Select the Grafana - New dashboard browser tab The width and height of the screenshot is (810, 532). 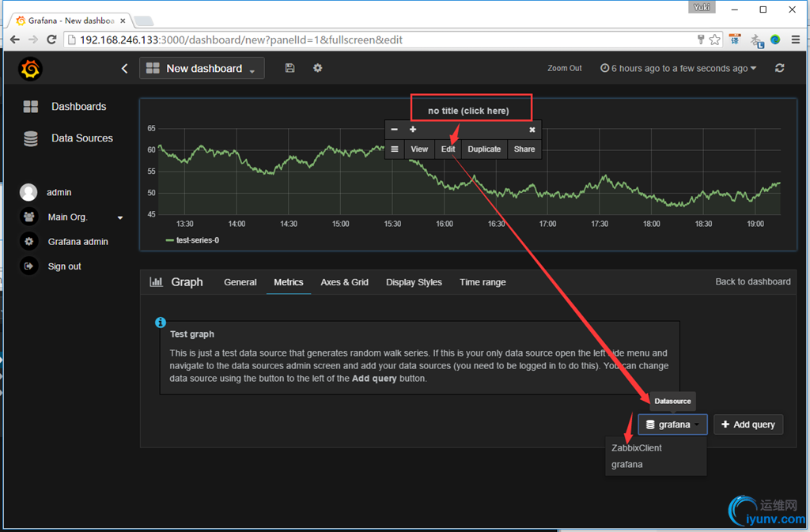[x=70, y=21]
